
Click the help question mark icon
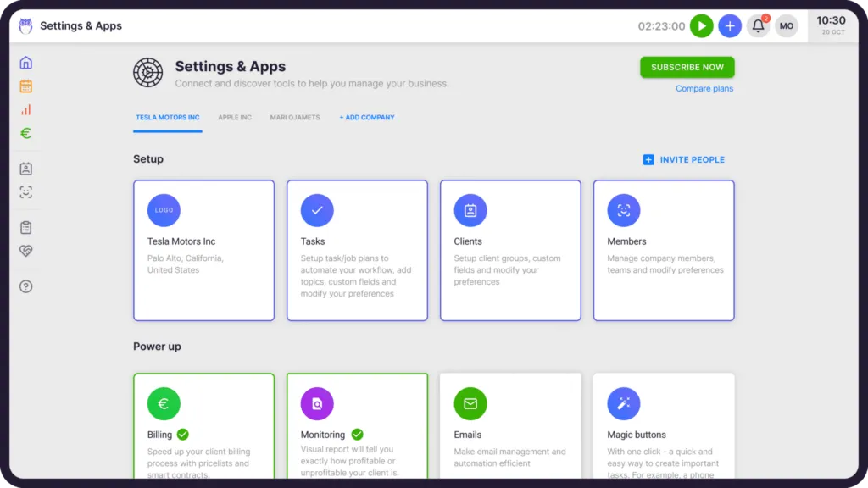26,286
